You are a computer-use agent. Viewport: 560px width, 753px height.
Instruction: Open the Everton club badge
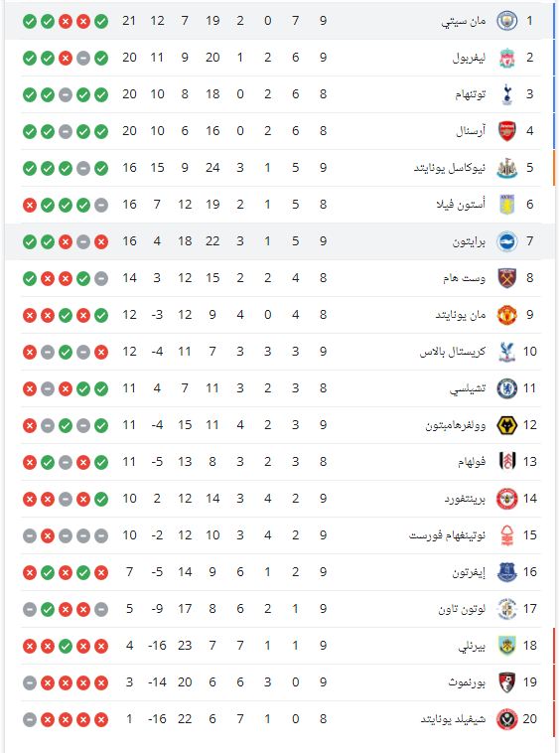[506, 572]
